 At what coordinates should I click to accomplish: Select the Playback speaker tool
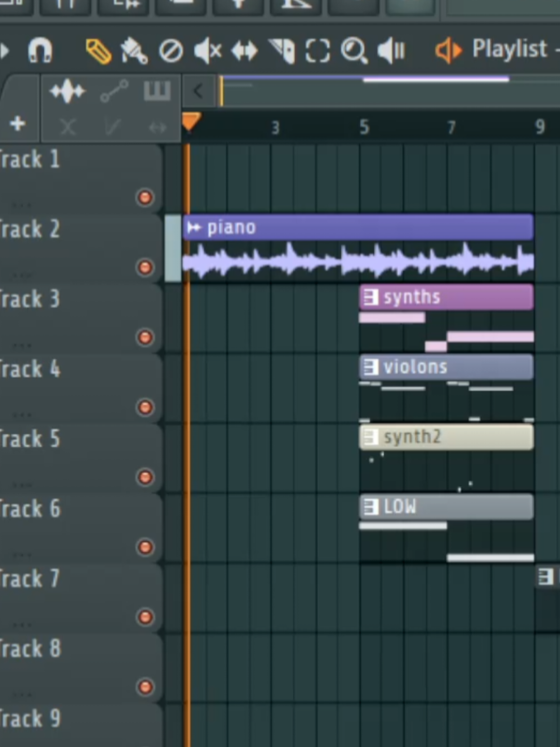pos(391,50)
